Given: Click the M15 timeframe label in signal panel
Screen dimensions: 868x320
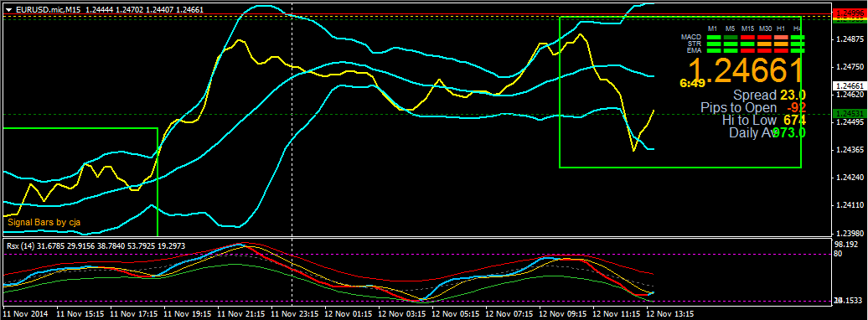Looking at the screenshot, I should point(748,28).
